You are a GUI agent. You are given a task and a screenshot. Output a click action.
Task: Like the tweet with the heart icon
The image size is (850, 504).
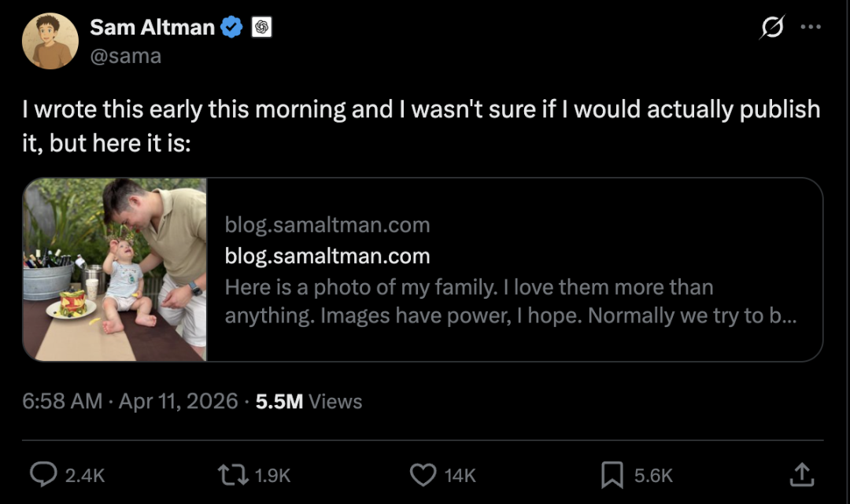pyautogui.click(x=423, y=474)
